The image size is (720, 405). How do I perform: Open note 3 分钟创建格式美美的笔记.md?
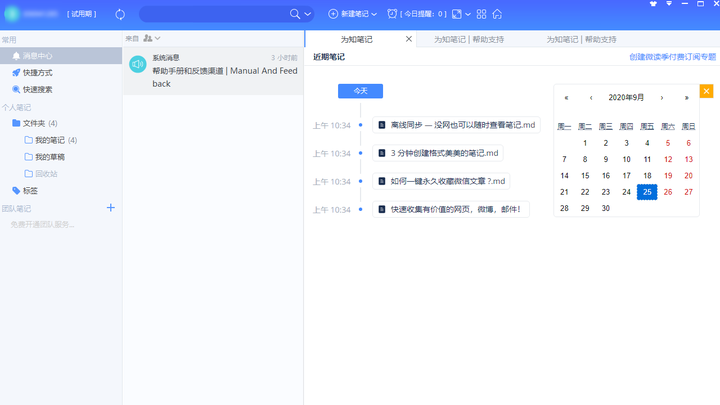point(438,153)
